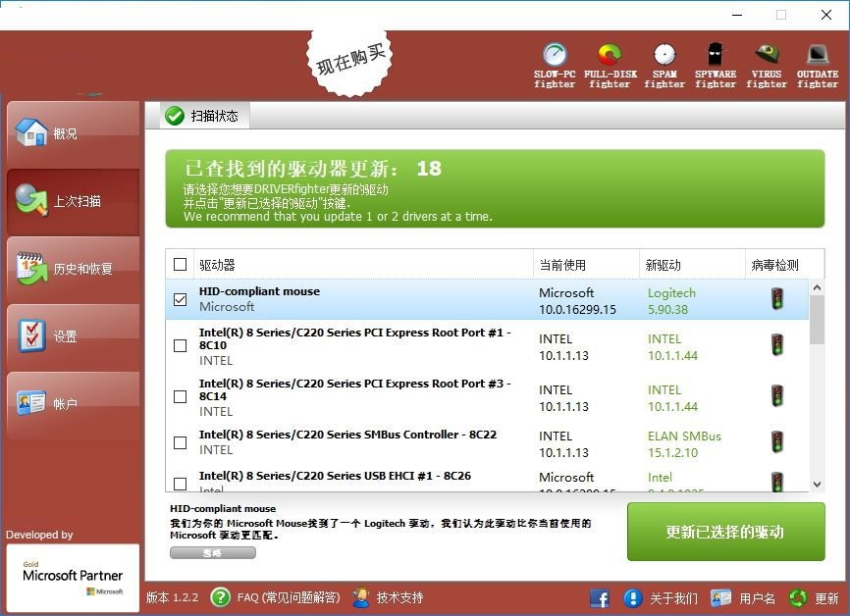
Task: Click traffic light for HID-compliant mouse
Action: [x=777, y=298]
